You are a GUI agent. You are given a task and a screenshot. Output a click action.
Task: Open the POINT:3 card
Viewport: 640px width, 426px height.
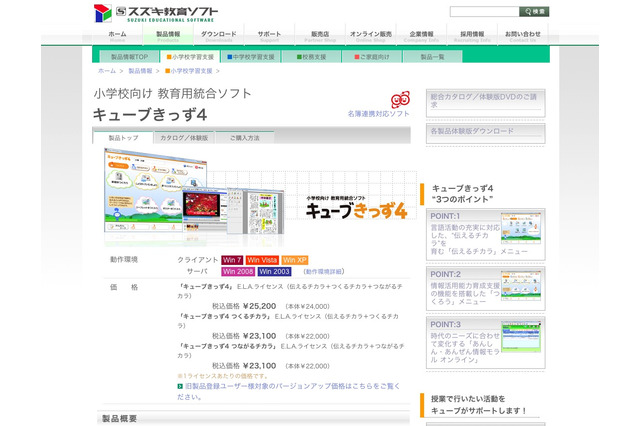[485, 343]
